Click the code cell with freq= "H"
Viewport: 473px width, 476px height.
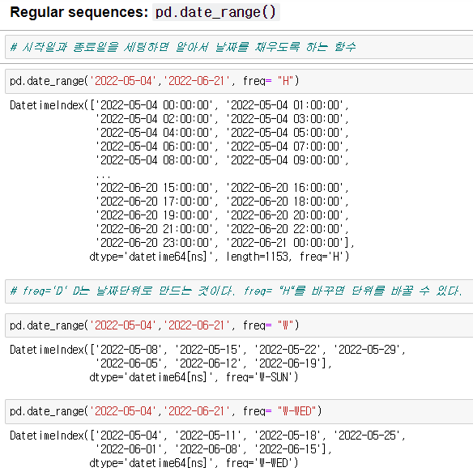point(239,81)
